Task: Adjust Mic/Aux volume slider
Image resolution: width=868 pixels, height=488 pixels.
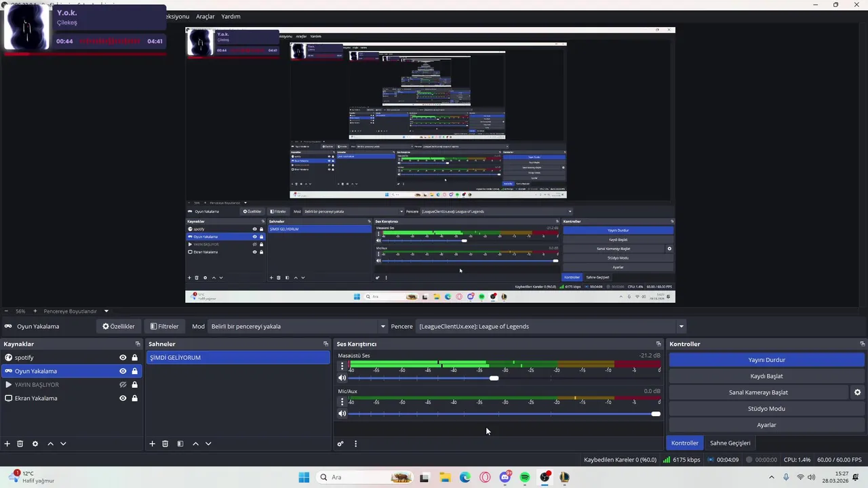Action: (x=655, y=413)
